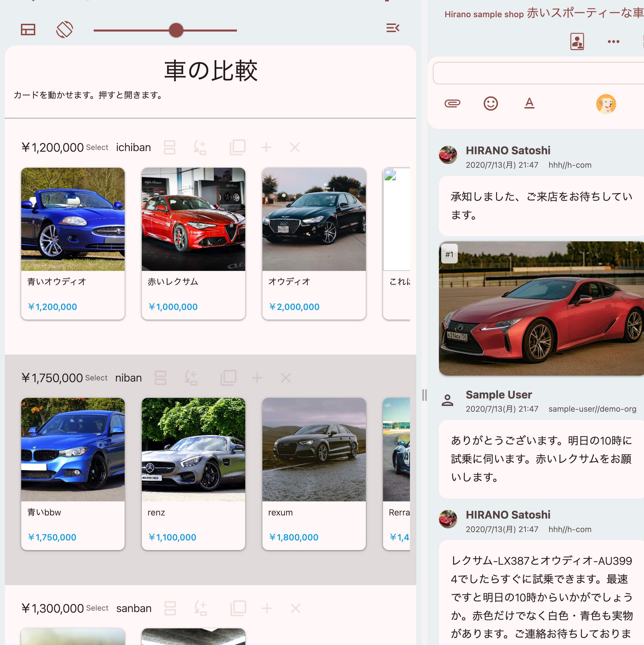Open the contact card icon in chat header
644x645 pixels.
pyautogui.click(x=577, y=41)
